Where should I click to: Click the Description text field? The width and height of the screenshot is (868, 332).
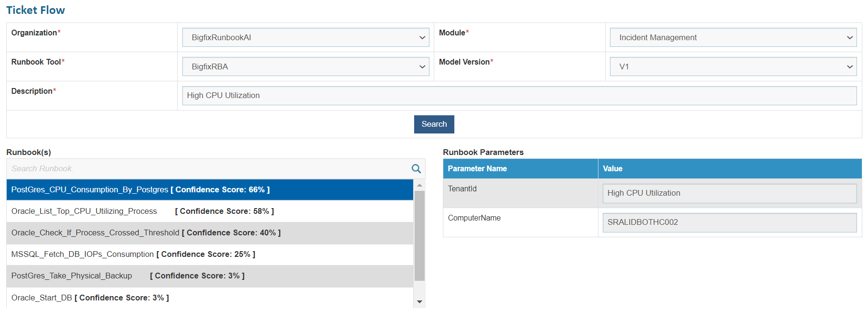tap(519, 96)
